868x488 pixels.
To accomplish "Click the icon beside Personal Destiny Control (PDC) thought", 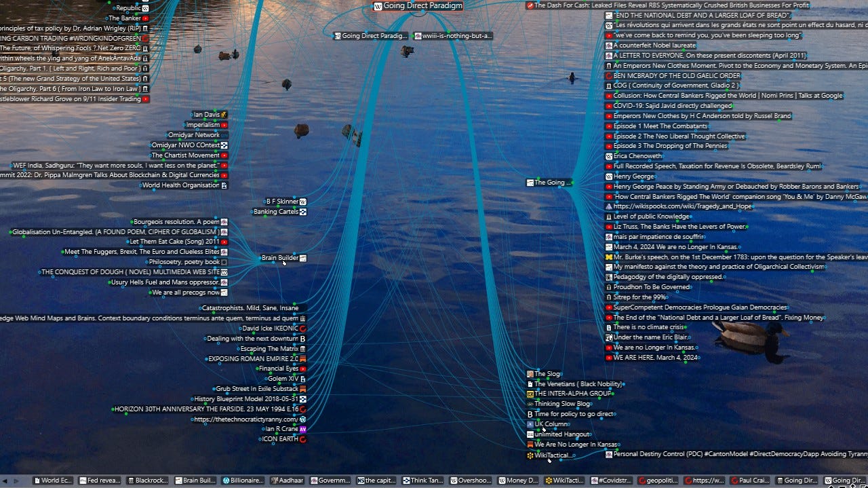I will [609, 454].
